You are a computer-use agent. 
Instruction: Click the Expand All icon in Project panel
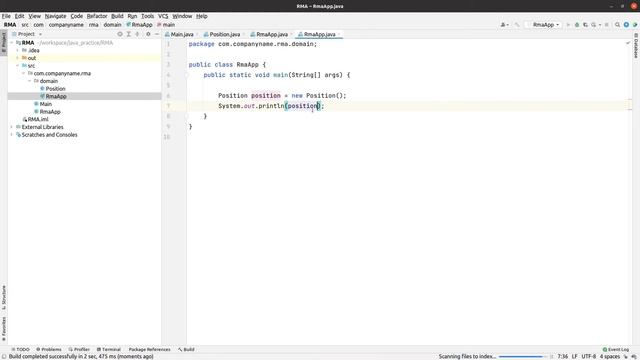click(129, 34)
